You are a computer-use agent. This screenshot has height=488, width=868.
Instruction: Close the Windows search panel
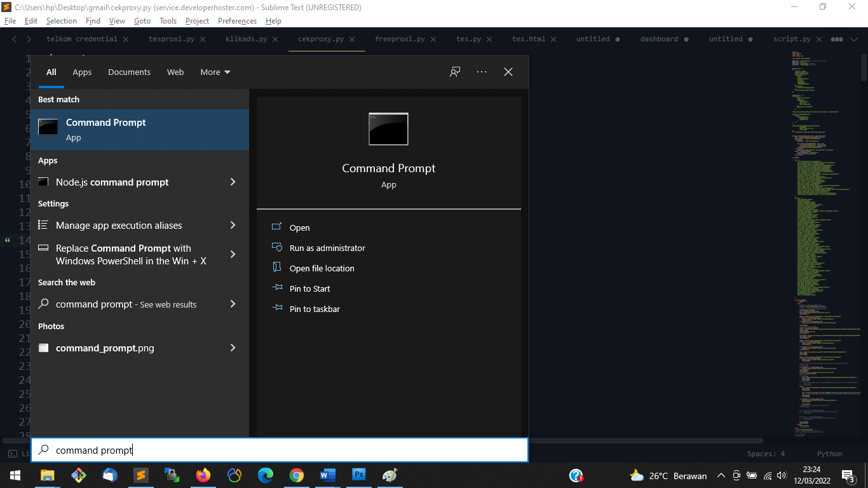508,72
